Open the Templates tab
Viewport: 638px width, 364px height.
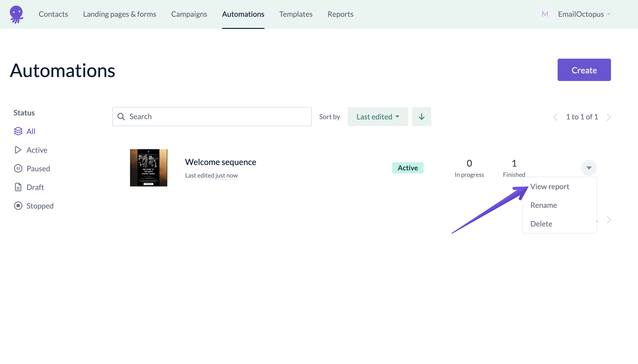tap(296, 14)
